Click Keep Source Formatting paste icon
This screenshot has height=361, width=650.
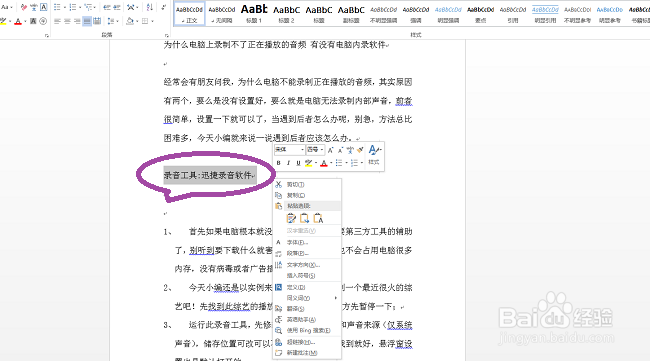[291, 218]
